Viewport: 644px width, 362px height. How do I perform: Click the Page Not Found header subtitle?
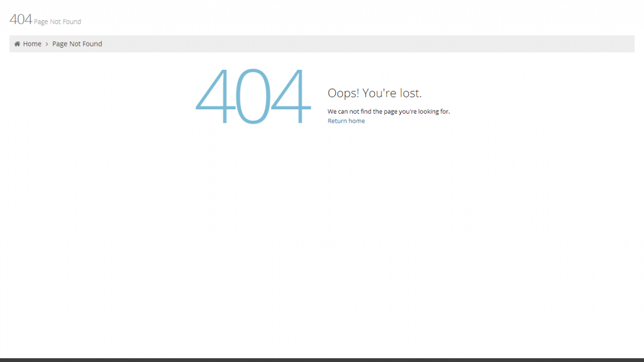57,22
